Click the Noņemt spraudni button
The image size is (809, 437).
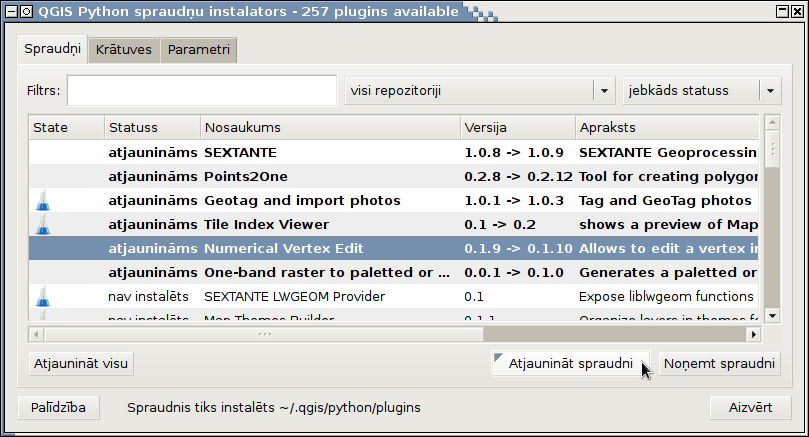[719, 364]
